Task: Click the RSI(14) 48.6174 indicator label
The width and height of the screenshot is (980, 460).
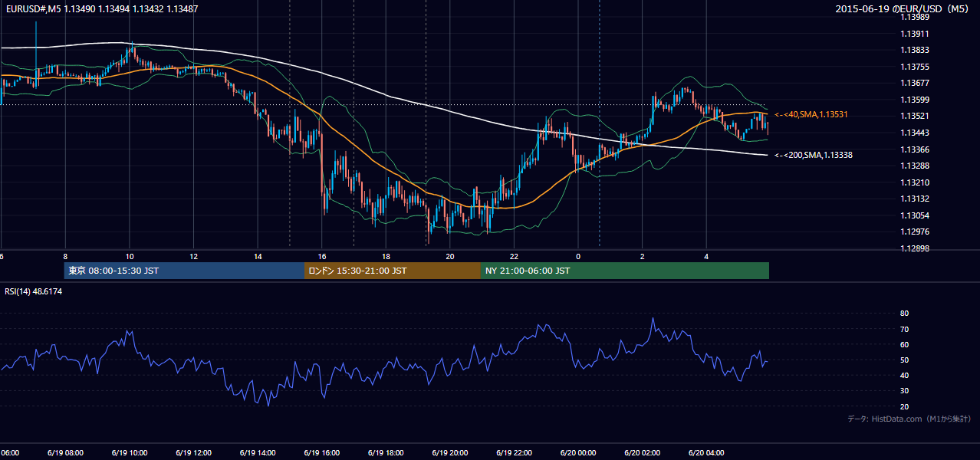Action: click(x=34, y=291)
